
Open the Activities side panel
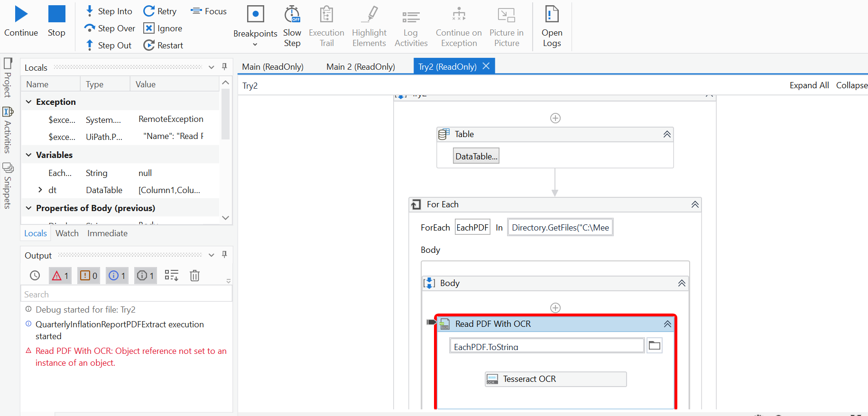click(8, 129)
